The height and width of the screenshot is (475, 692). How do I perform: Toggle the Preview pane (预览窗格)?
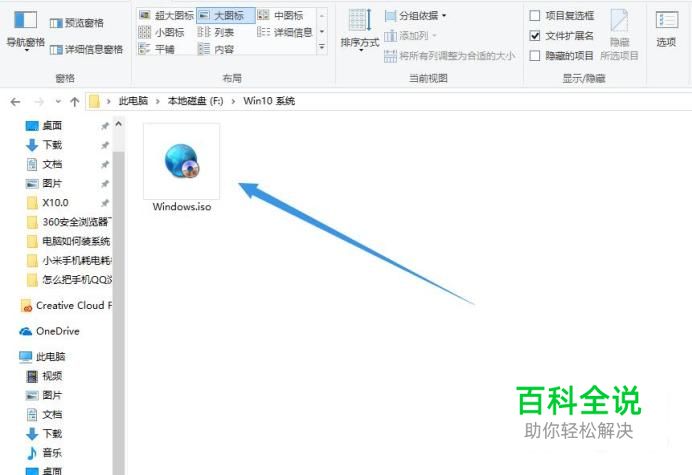coord(77,23)
